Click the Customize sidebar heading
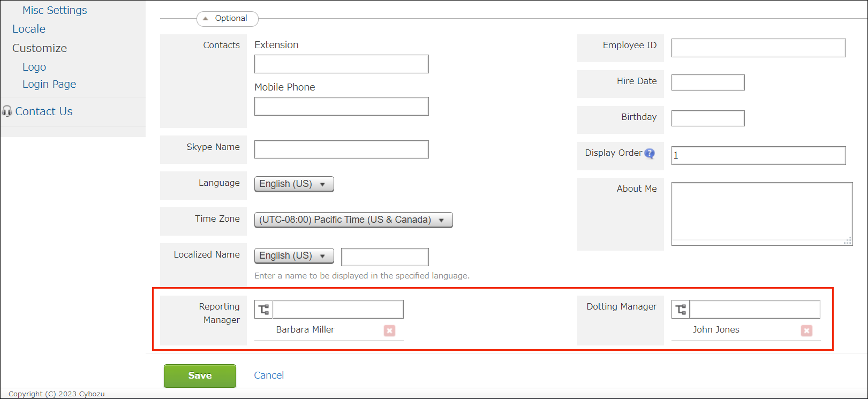The width and height of the screenshot is (868, 399). (x=40, y=48)
